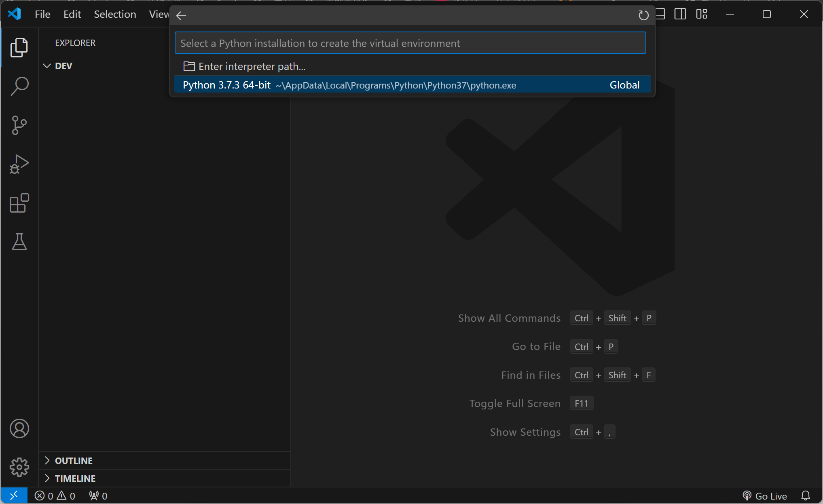Open the Run and Debug view
This screenshot has height=504, width=823.
pos(19,164)
